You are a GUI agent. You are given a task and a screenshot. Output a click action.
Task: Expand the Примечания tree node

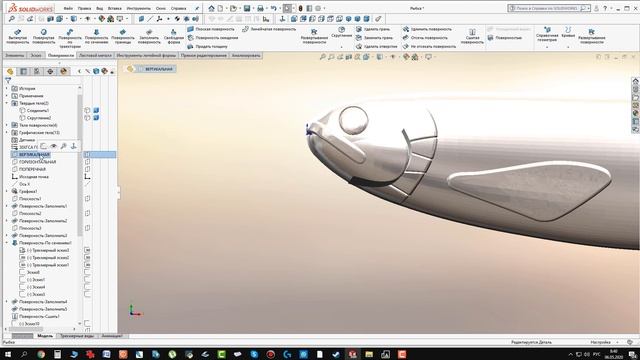click(x=7, y=96)
